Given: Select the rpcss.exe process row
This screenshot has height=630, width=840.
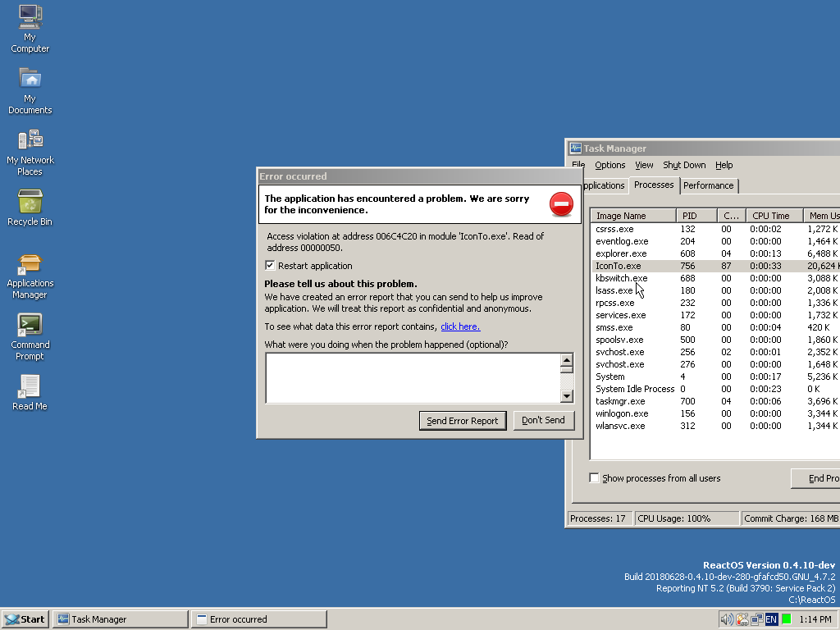Looking at the screenshot, I should [715, 303].
